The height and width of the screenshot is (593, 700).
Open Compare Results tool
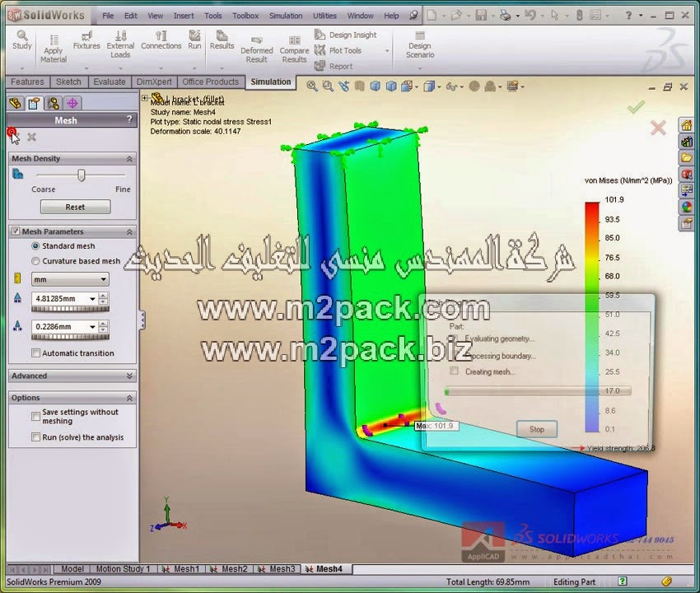(x=294, y=49)
